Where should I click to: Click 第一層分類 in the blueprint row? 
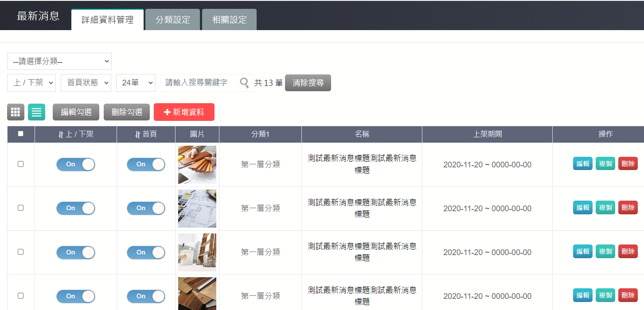point(261,209)
